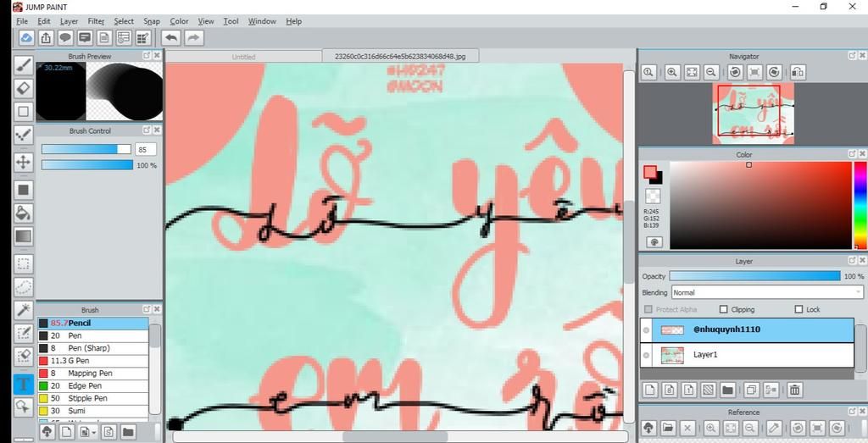The image size is (868, 443).
Task: Click the eyedropper in Reference panel
Action: pyautogui.click(x=773, y=428)
